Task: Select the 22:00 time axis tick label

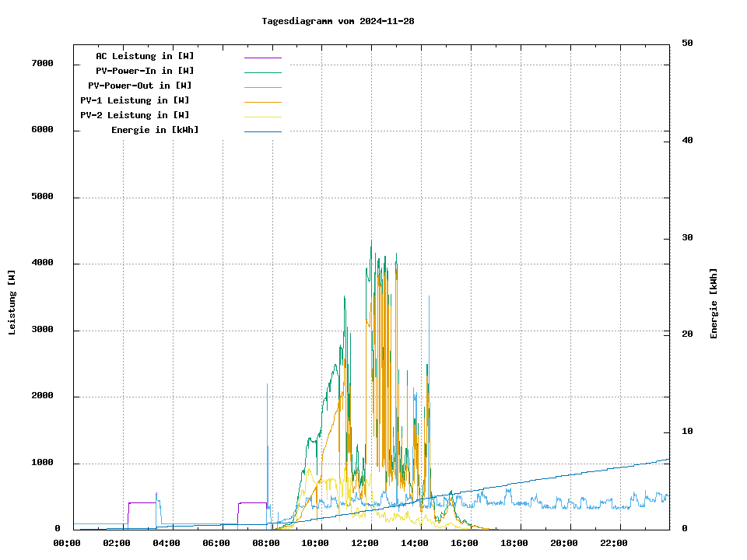Action: (614, 543)
